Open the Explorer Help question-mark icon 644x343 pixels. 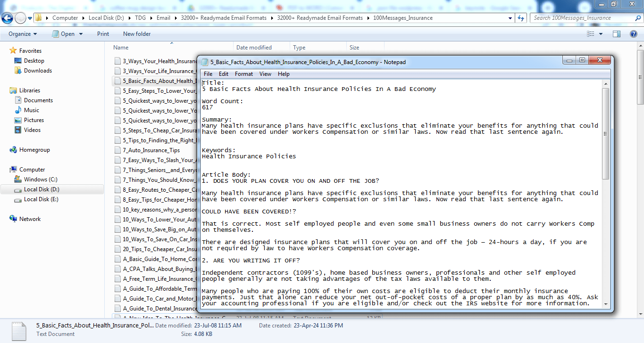point(634,34)
